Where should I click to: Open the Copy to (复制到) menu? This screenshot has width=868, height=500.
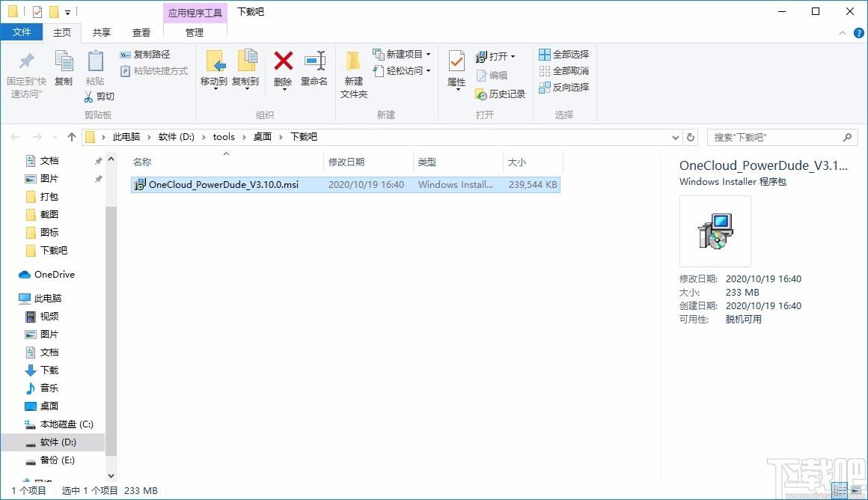tap(245, 69)
